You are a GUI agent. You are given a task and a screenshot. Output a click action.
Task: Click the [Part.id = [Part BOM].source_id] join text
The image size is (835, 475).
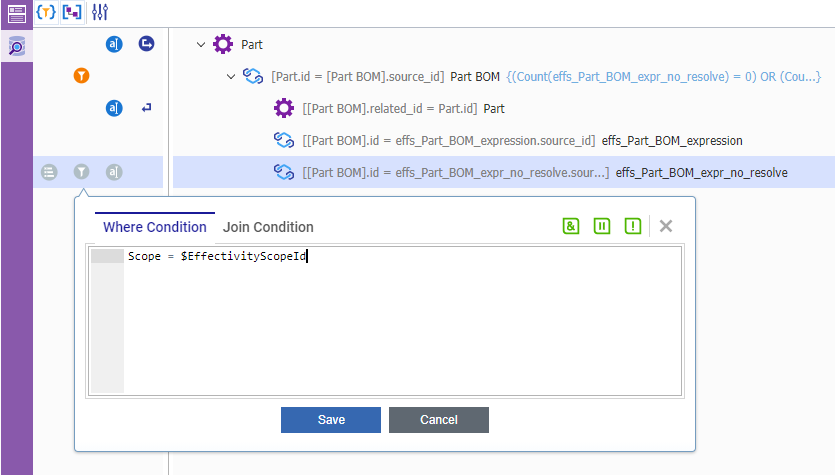coord(357,77)
